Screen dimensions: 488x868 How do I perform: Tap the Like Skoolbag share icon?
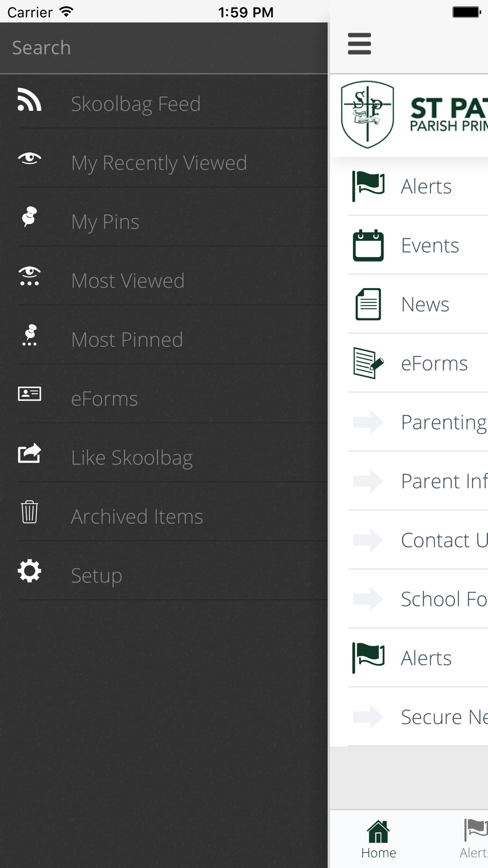(29, 453)
